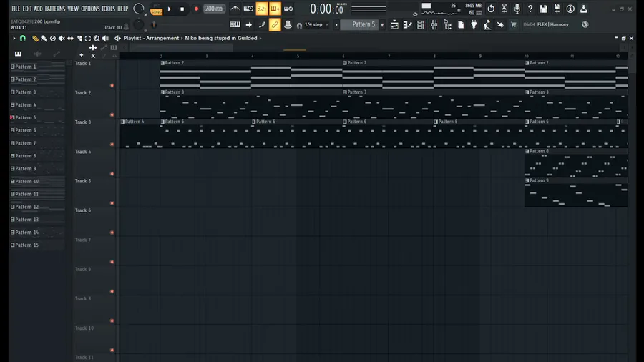Select Pattern 8 in picker list
This screenshot has width=644, height=362.
(37, 156)
